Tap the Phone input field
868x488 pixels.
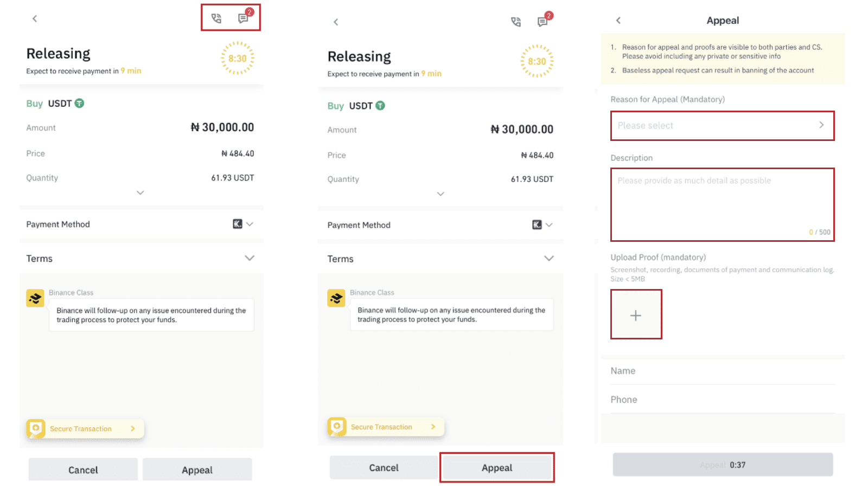tap(722, 400)
